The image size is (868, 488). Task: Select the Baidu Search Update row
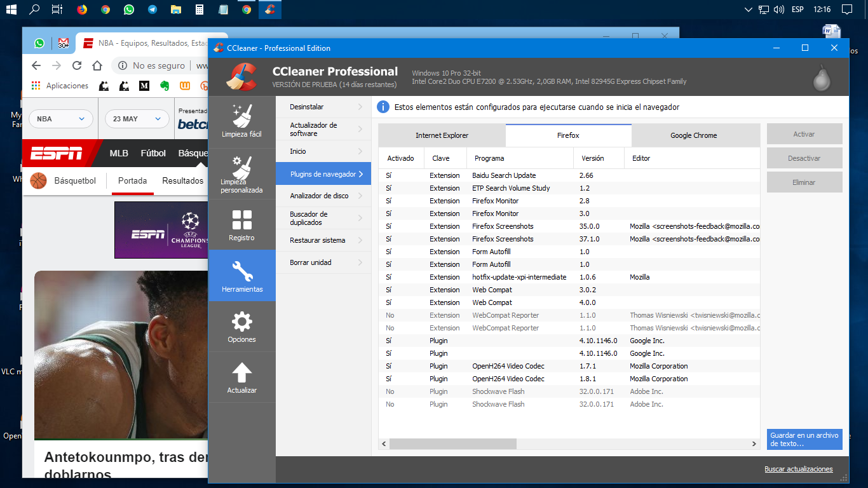[504, 175]
